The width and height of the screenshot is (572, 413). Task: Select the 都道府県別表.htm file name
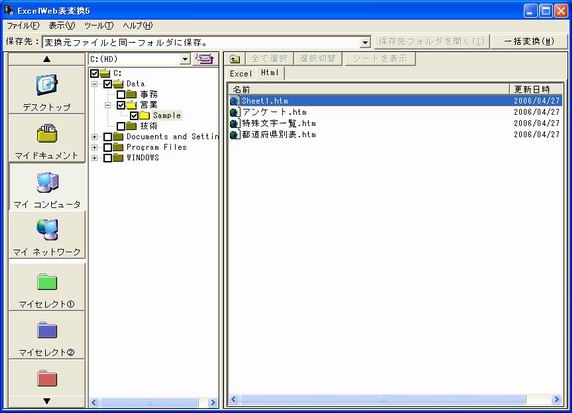[x=279, y=135]
